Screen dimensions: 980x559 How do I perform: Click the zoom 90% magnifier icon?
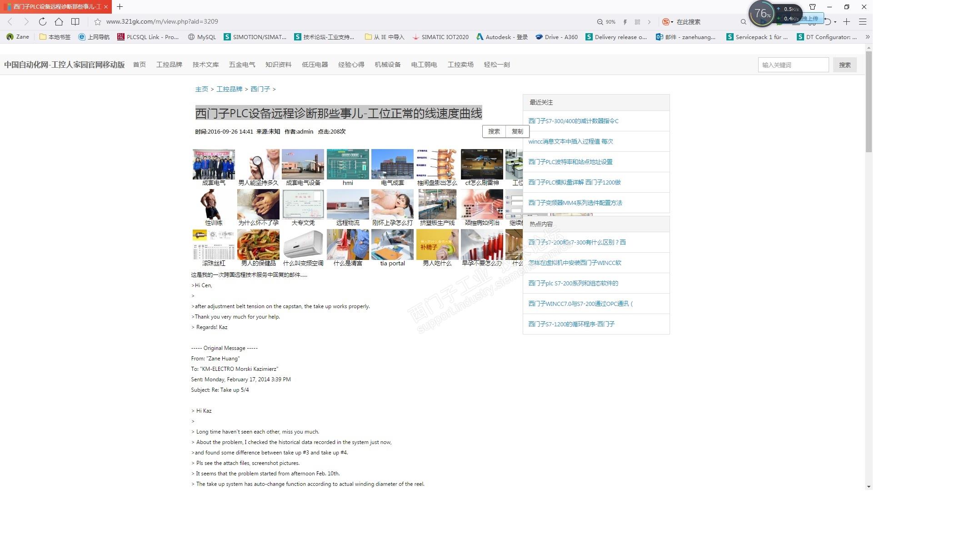tap(600, 22)
